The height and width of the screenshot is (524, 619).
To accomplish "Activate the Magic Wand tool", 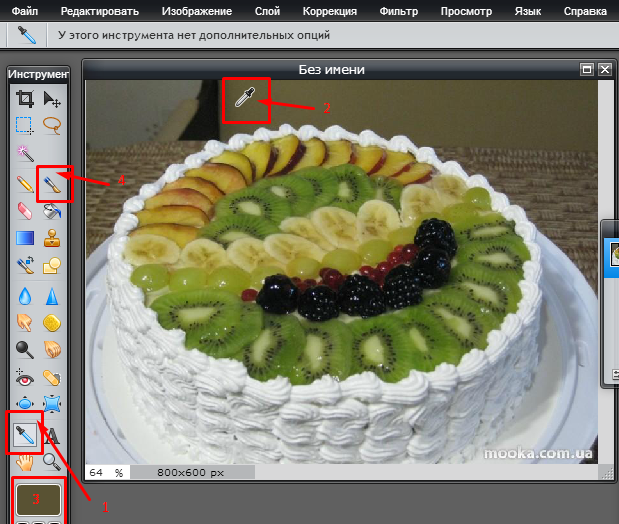I will 25,155.
